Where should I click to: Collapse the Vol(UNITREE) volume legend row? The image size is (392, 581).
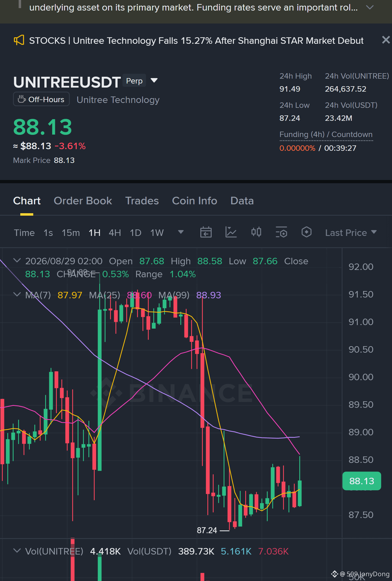click(x=17, y=551)
